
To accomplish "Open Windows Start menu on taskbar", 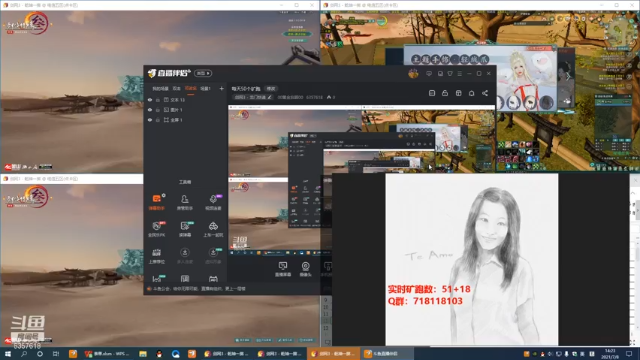I will [x=8, y=354].
